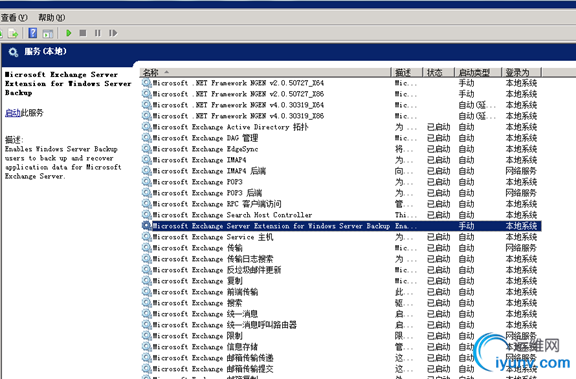This screenshot has width=576, height=379.
Task: Click icon of .NET Framework NGEN v2.0.50727_X64
Action: [x=147, y=83]
